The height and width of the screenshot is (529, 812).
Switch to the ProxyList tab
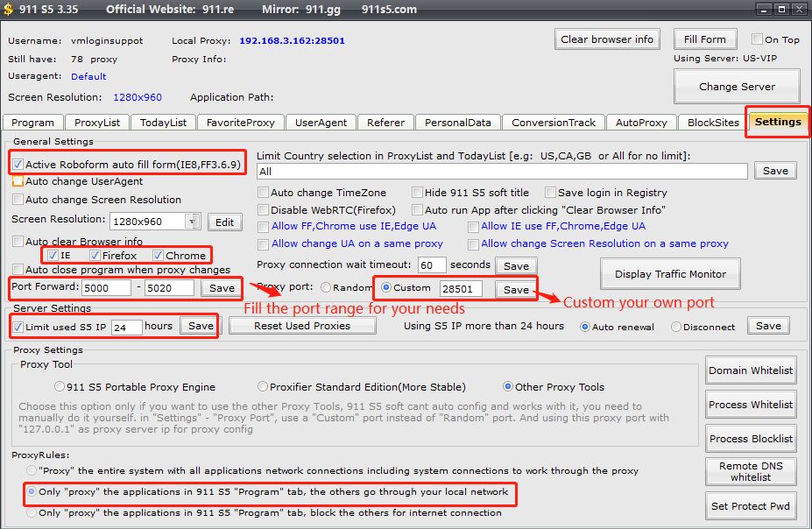97,123
